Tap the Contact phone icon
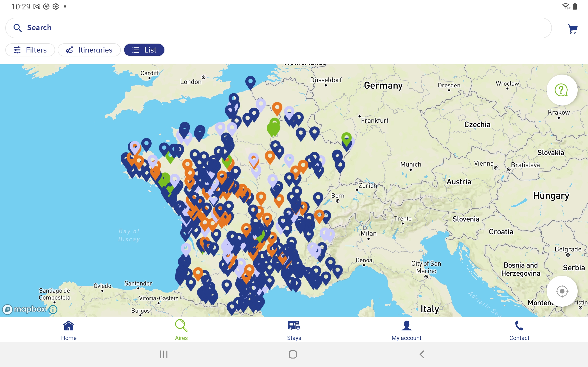The image size is (588, 367). point(519,325)
